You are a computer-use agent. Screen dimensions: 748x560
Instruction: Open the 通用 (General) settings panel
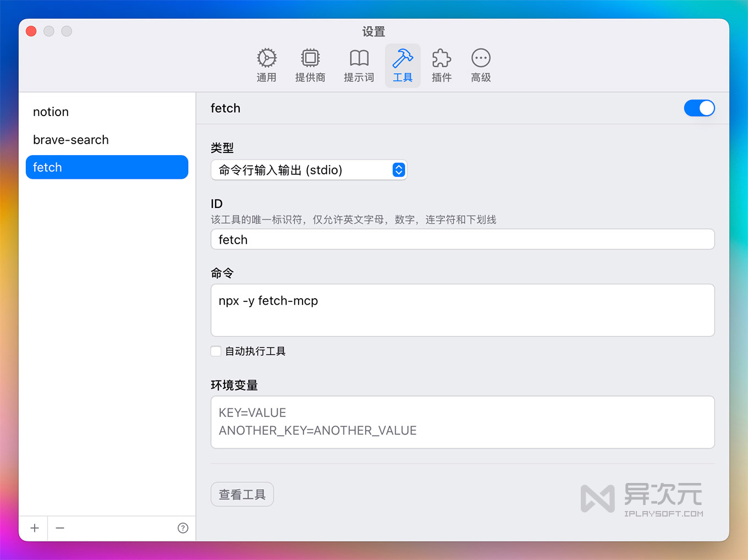[x=266, y=64]
